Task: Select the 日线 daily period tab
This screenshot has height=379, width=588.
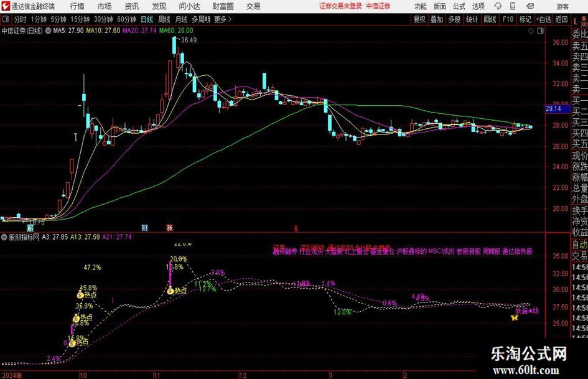Action: tap(147, 19)
